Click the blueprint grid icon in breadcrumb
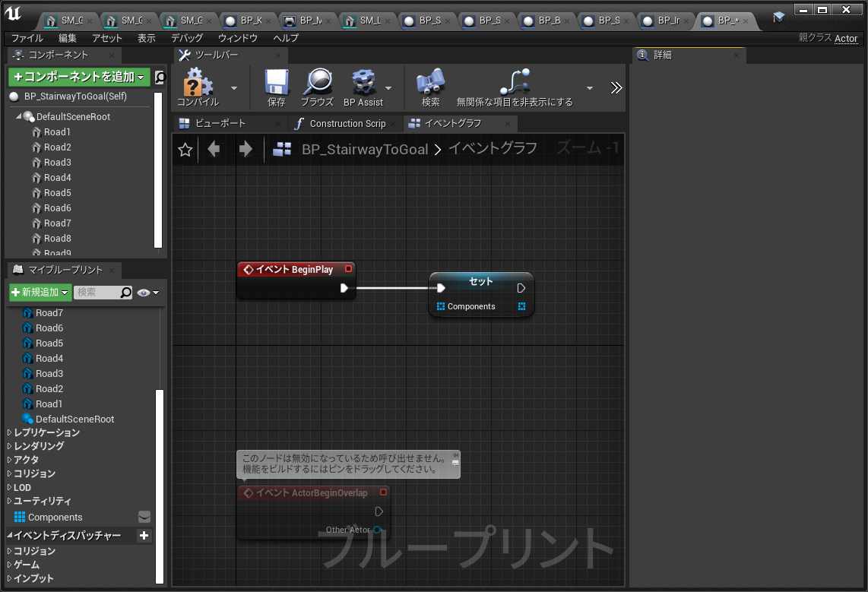Screen dimensions: 868x592 click(x=282, y=149)
